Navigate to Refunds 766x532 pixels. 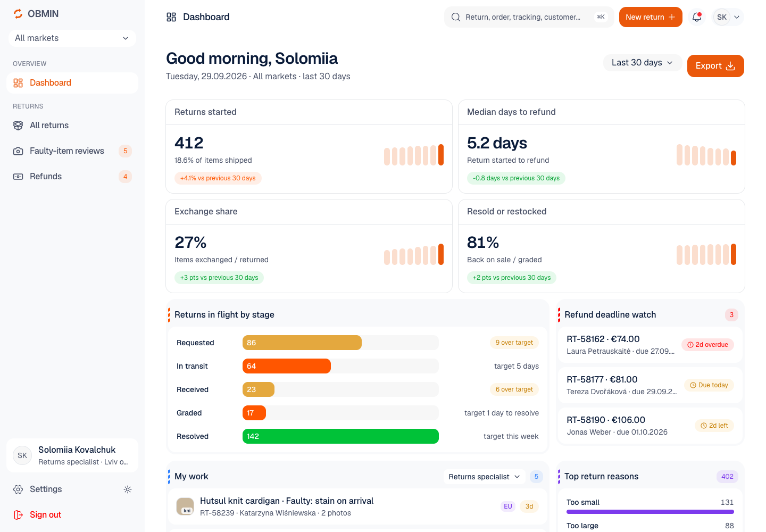pyautogui.click(x=72, y=177)
